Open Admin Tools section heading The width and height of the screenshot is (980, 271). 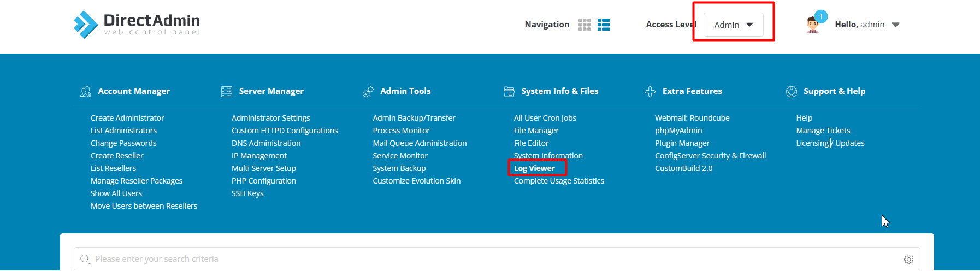tap(405, 91)
